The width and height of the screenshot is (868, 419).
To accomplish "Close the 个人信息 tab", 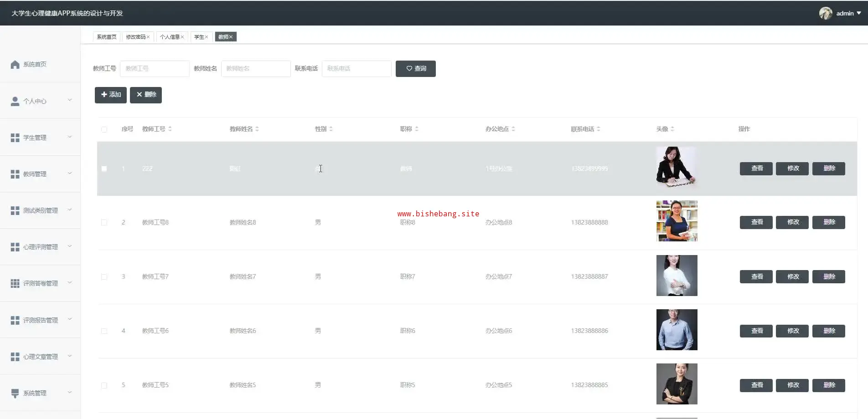I will [182, 37].
